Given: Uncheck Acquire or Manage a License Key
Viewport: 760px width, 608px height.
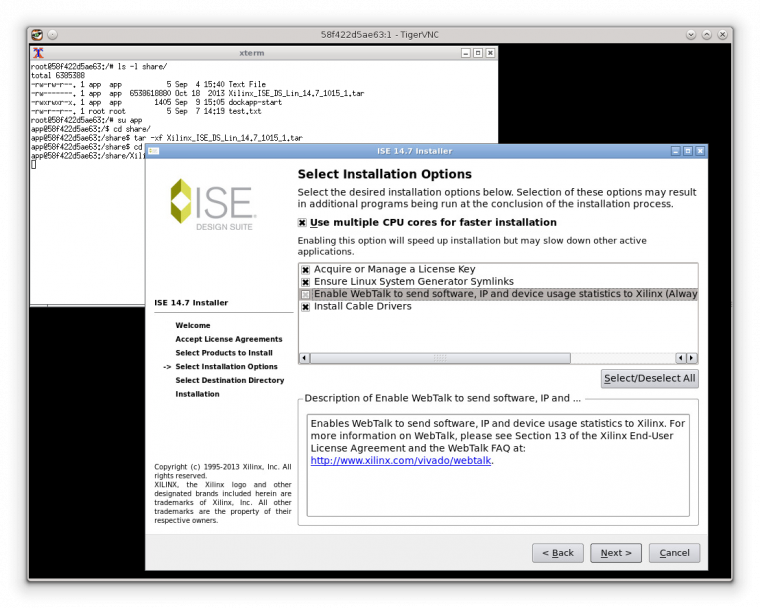Looking at the screenshot, I should [x=306, y=270].
